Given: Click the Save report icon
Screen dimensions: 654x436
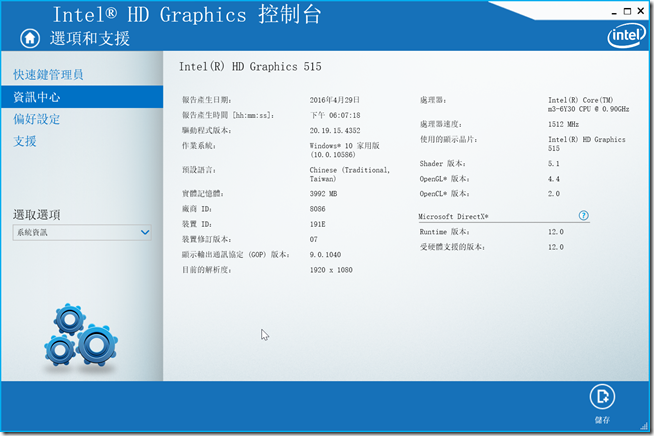Looking at the screenshot, I should (x=602, y=396).
